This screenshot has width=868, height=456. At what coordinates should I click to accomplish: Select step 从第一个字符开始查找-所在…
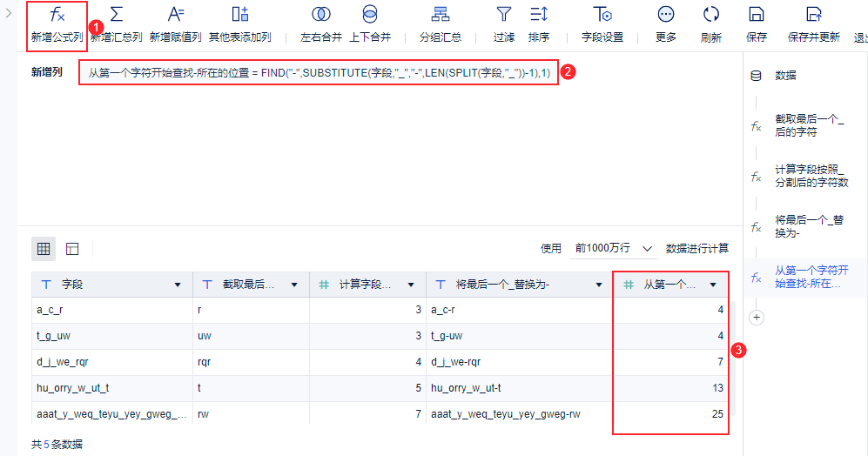pos(811,277)
